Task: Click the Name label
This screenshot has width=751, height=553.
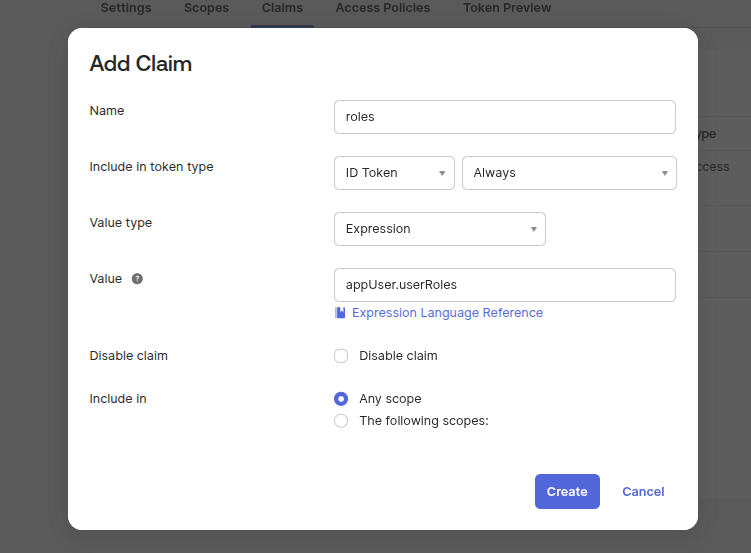Action: 107,111
